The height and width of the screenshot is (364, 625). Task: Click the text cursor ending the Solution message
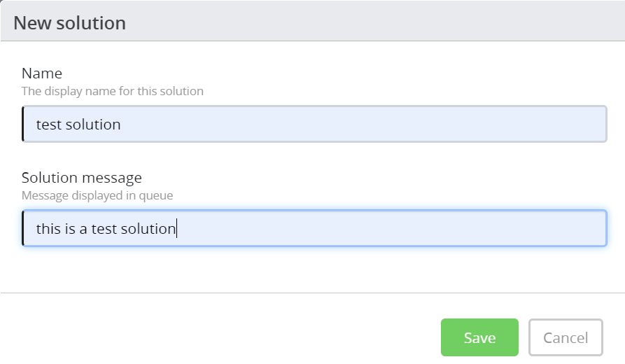tap(177, 228)
